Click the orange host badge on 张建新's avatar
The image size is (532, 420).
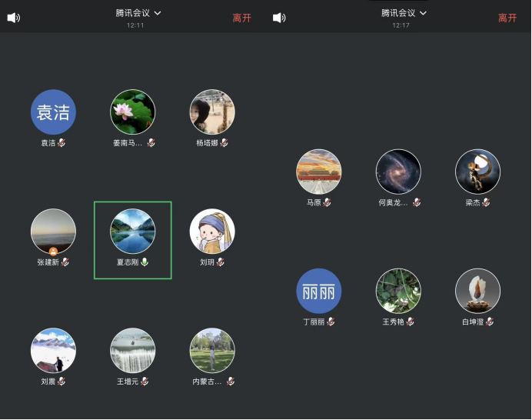(x=53, y=252)
